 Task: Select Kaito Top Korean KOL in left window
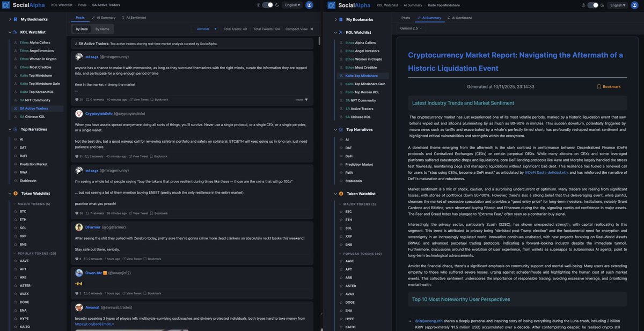36,92
